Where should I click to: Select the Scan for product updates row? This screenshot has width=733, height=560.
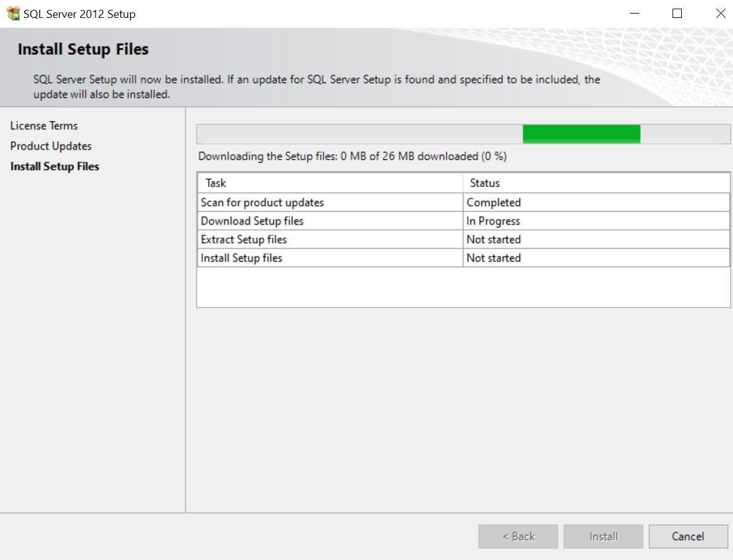point(262,202)
